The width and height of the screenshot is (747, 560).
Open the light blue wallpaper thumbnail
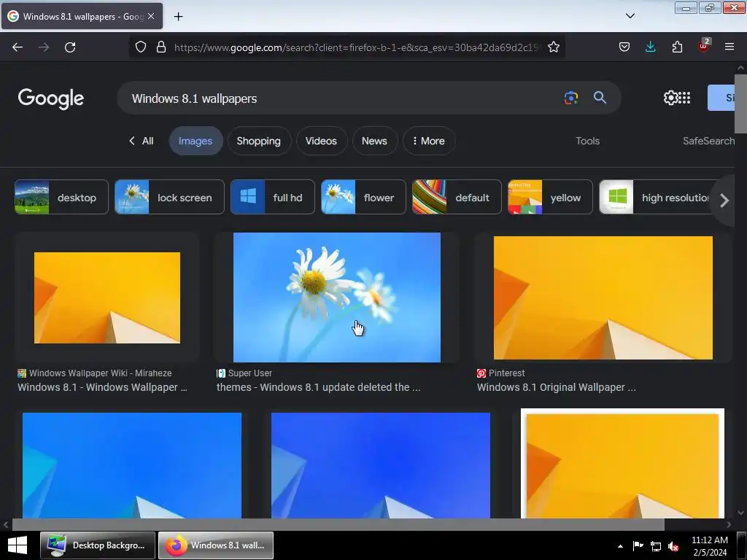pyautogui.click(x=132, y=465)
